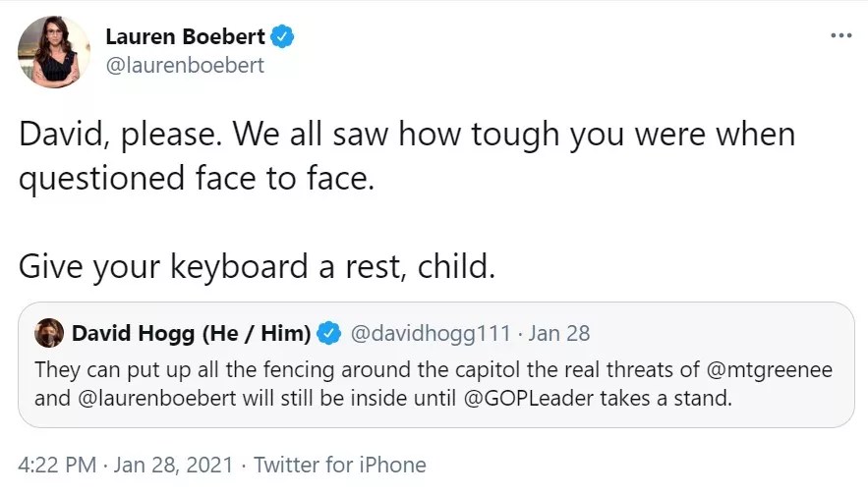Click the "Give your keyboard a rest, child." line

click(257, 265)
